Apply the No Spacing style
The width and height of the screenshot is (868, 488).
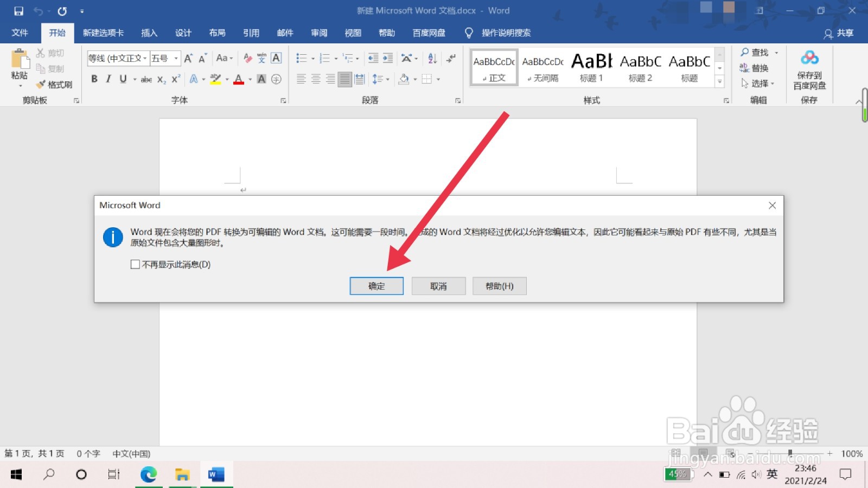coord(543,68)
